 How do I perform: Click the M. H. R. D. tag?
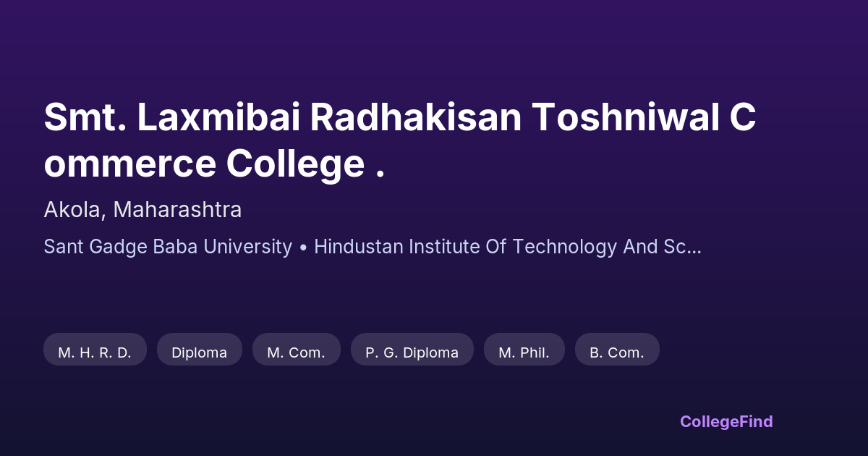click(x=95, y=352)
